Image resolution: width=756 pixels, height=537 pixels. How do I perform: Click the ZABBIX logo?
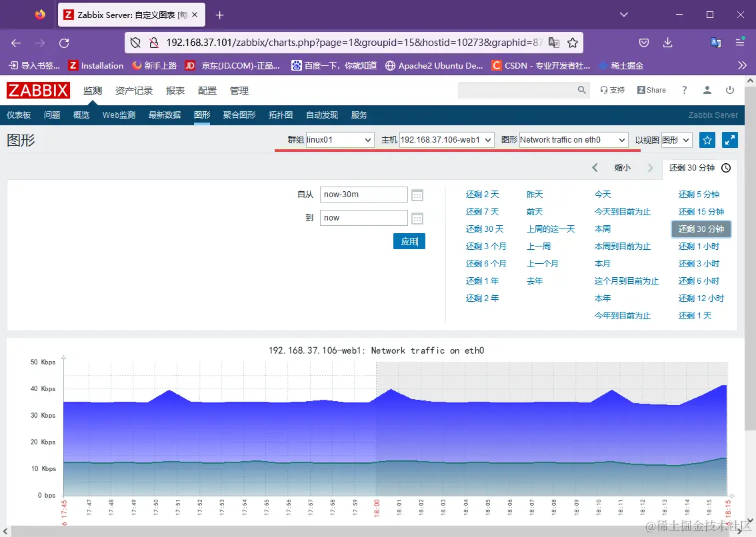(38, 90)
